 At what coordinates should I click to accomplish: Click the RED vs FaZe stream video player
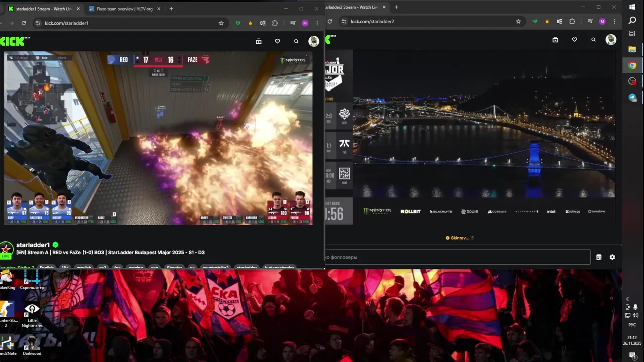click(158, 138)
